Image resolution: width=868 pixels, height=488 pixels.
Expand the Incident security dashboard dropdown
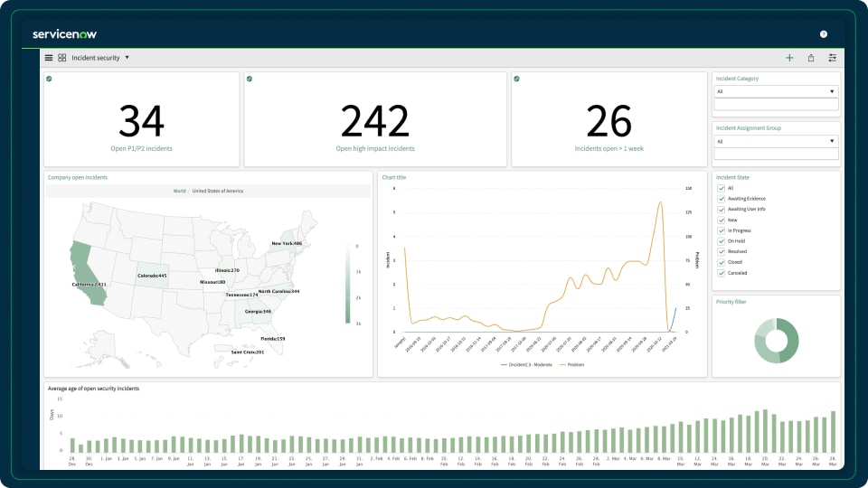point(127,58)
